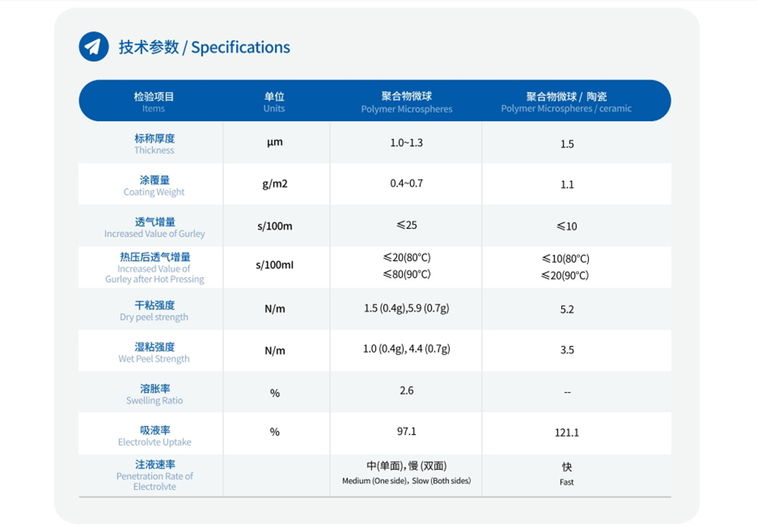Select the N/m unit in Dry peel row
Screen dimensions: 757x532
[275, 309]
